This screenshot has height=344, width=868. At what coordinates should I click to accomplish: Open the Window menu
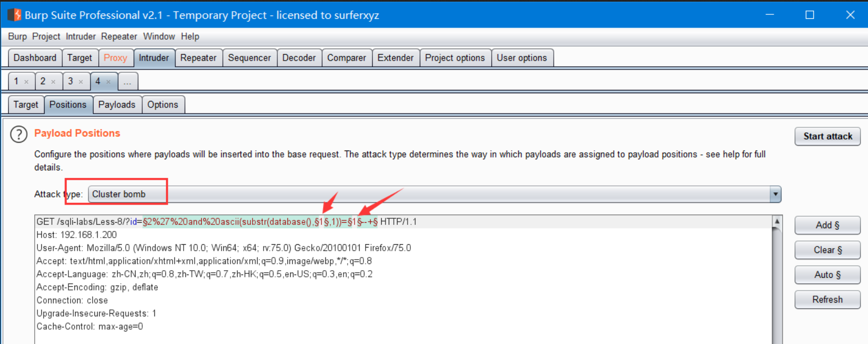coord(159,36)
